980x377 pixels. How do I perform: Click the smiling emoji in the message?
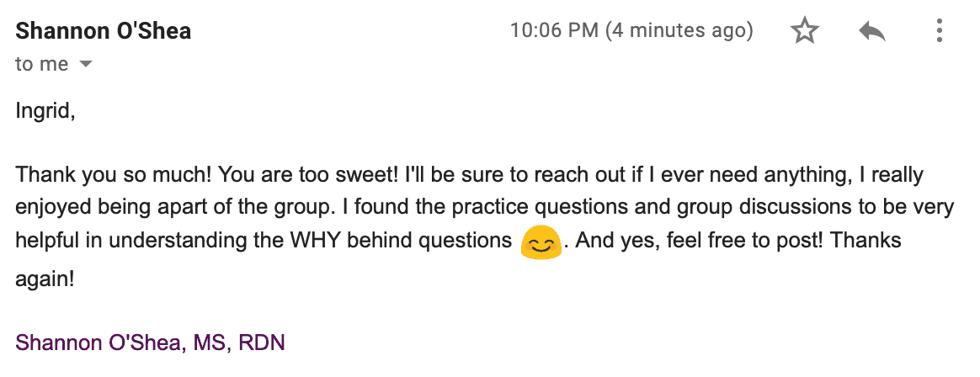(x=541, y=243)
